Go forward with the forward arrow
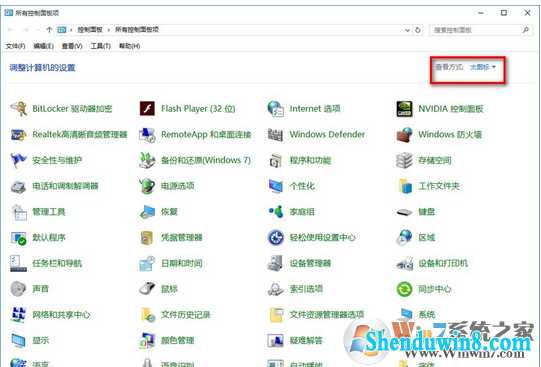Image resolution: width=541 pixels, height=367 pixels. (x=26, y=30)
